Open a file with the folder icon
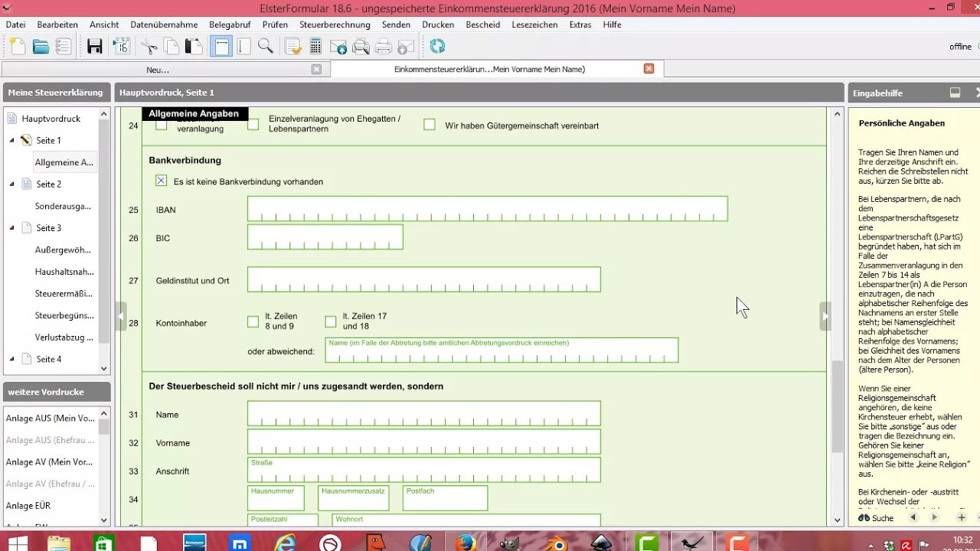Image resolution: width=980 pixels, height=551 pixels. (x=41, y=47)
